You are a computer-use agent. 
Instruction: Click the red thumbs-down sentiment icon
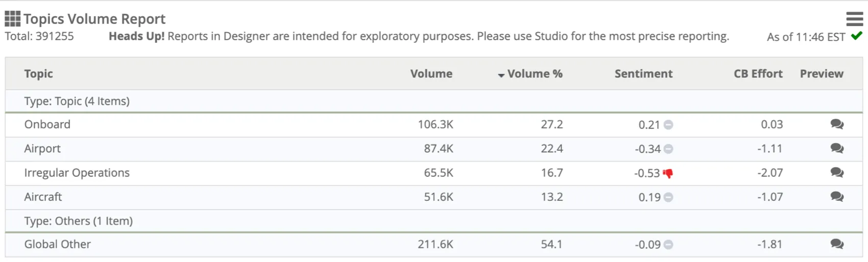[x=668, y=173]
